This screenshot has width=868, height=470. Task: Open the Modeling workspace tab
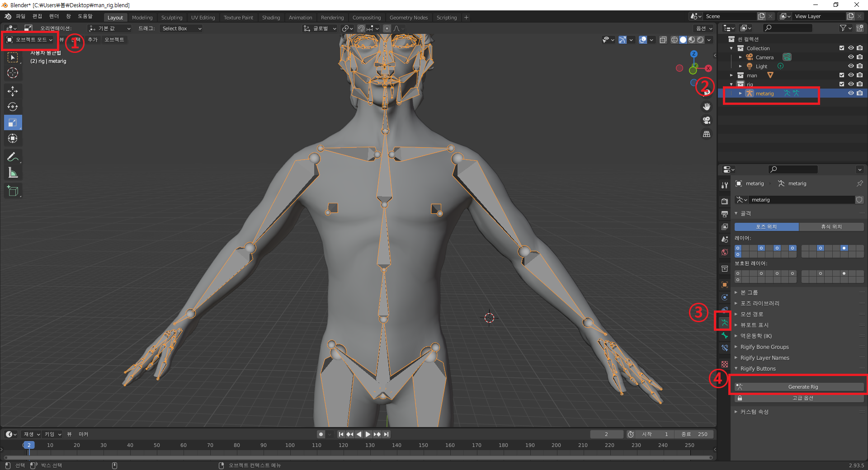142,18
